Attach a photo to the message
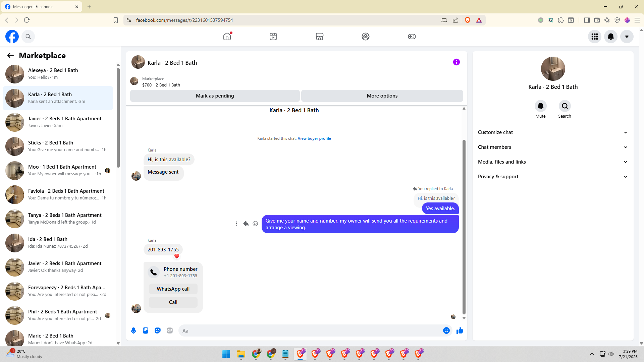Viewport: 644px width, 362px height. (x=146, y=330)
